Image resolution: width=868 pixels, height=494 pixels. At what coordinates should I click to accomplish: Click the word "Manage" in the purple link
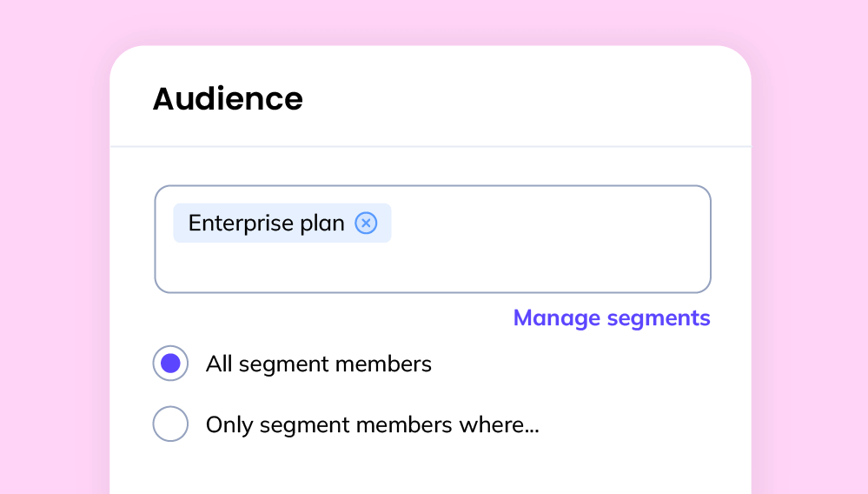point(556,318)
